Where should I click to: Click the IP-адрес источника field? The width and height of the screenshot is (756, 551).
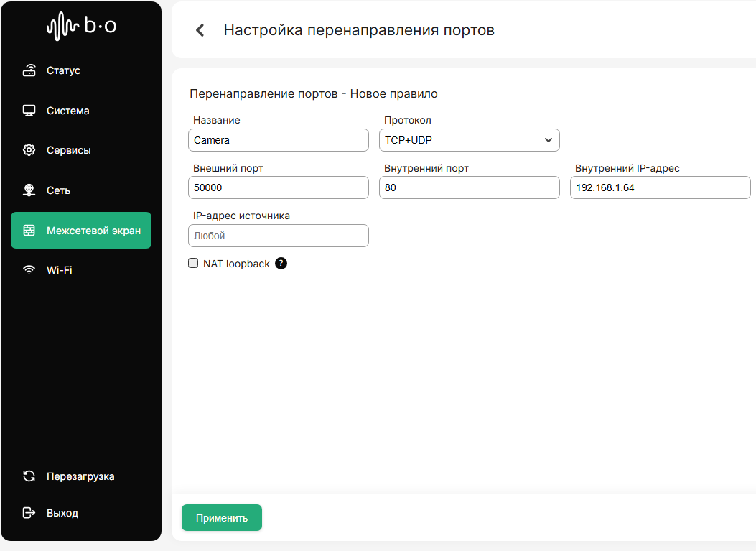point(278,236)
